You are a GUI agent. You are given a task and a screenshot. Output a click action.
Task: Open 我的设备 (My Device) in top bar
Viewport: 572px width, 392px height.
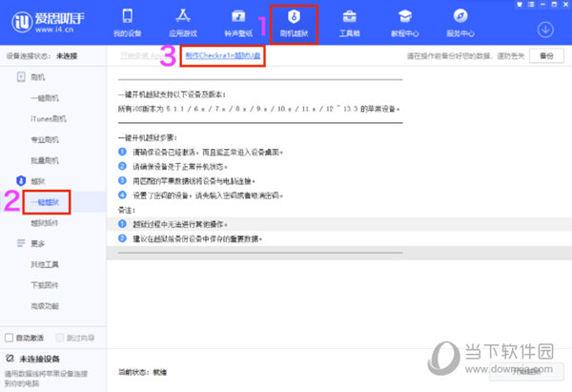(127, 24)
